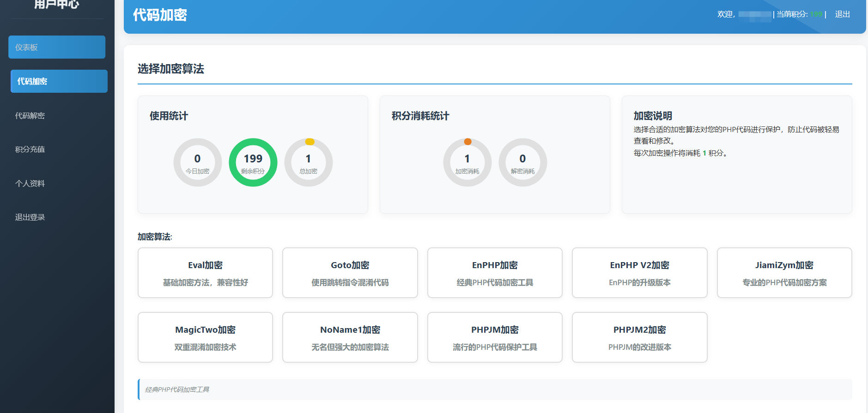The image size is (868, 413).
Task: Click the 加密算法: label
Action: [155, 237]
